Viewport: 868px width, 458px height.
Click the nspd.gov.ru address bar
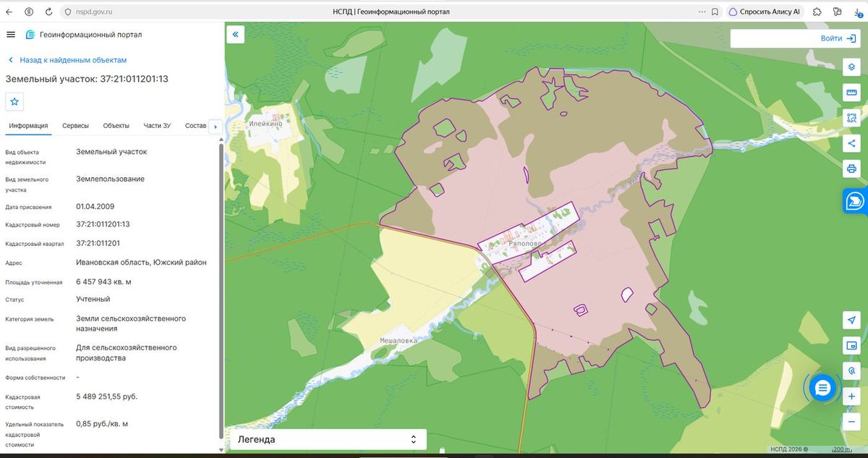(x=93, y=12)
